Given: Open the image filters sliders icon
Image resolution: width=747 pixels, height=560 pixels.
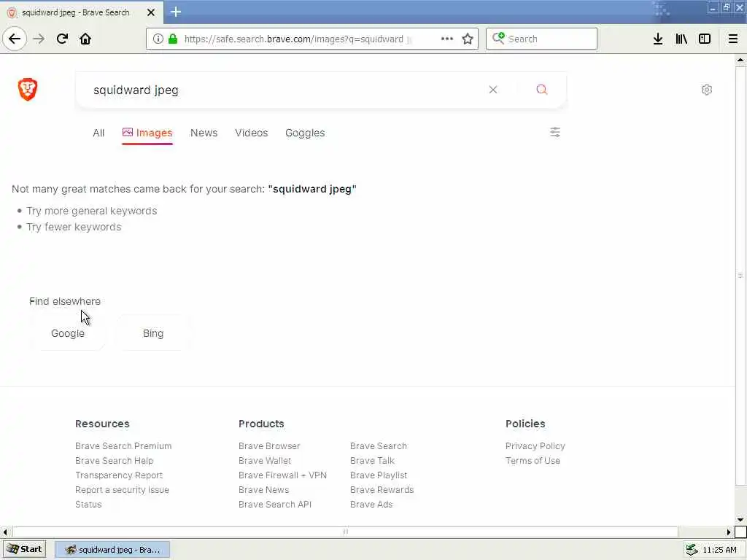Looking at the screenshot, I should (x=555, y=132).
